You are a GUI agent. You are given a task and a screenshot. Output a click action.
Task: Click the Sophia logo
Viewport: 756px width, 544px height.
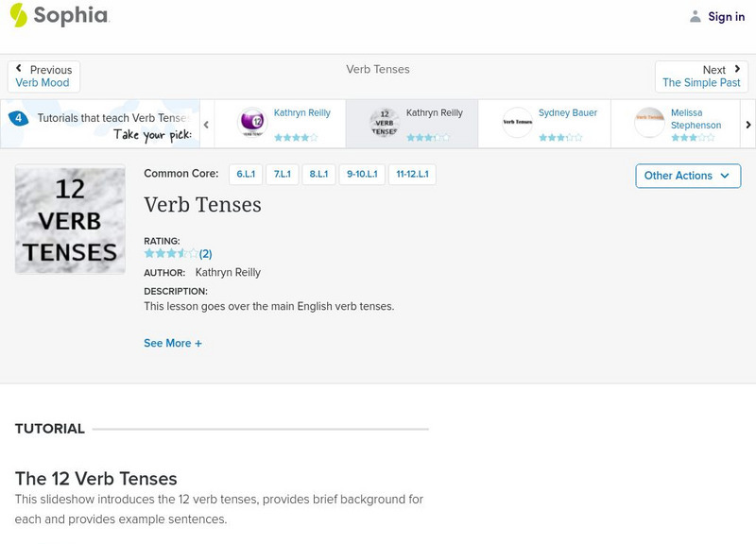pos(59,16)
